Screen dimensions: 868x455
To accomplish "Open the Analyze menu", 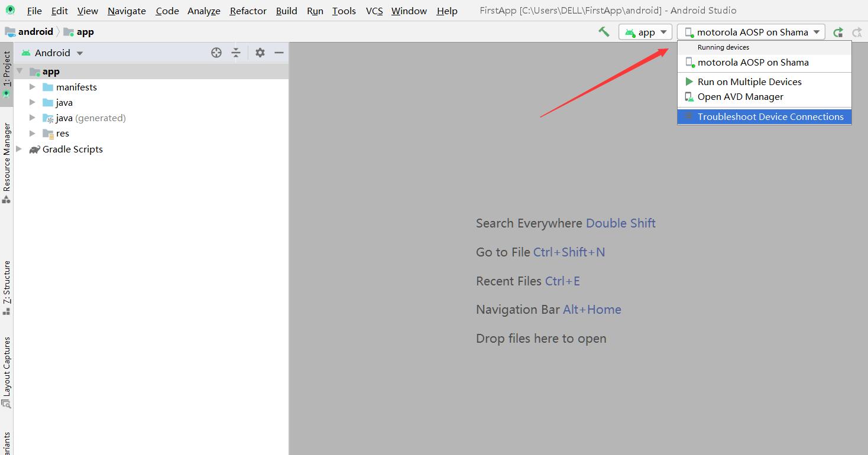I will coord(204,11).
